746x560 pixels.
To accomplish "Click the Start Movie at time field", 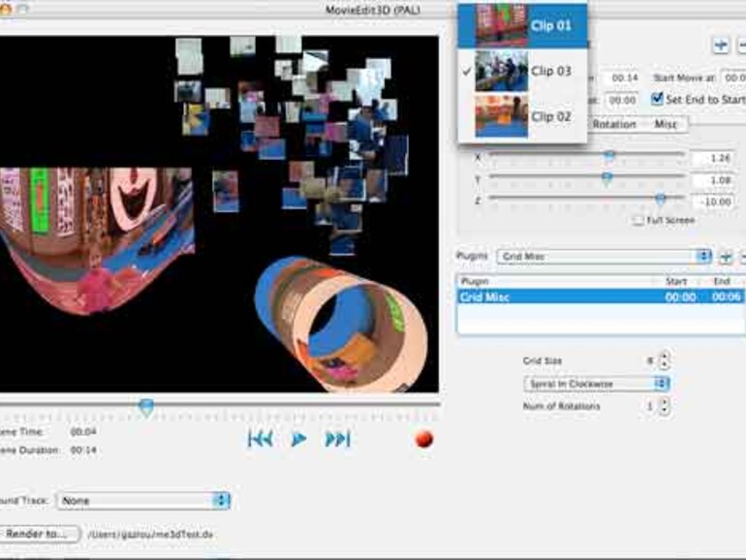I will 733,78.
